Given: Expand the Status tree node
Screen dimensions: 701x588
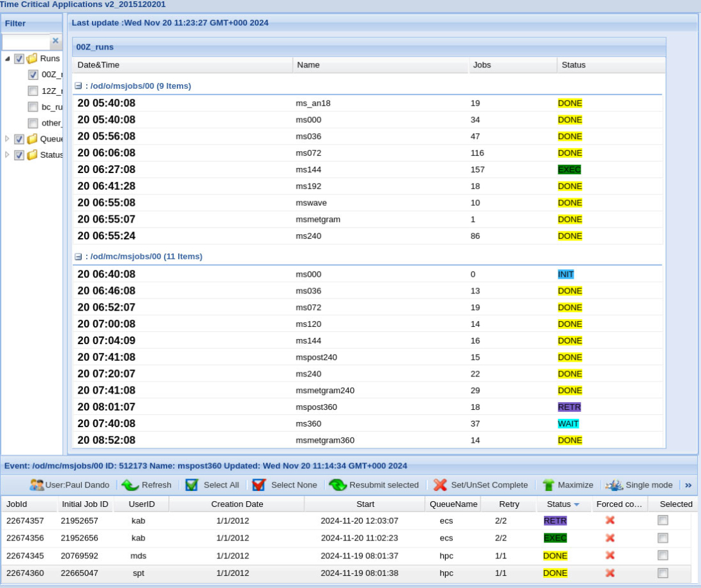Looking at the screenshot, I should pyautogui.click(x=7, y=154).
